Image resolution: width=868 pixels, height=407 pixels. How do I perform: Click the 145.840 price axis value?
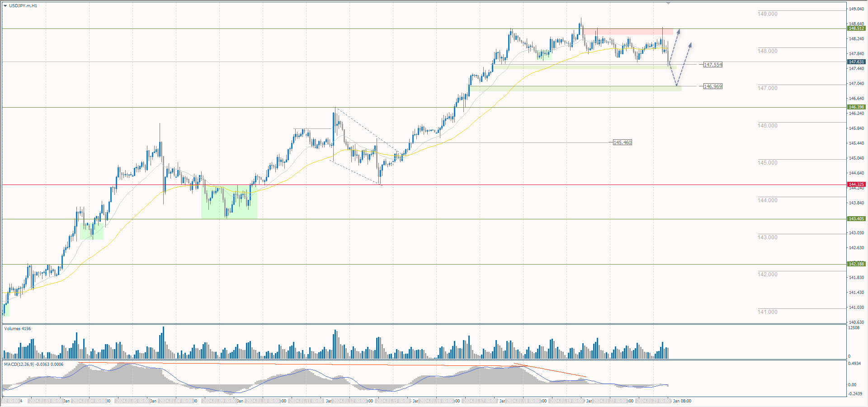click(x=856, y=128)
